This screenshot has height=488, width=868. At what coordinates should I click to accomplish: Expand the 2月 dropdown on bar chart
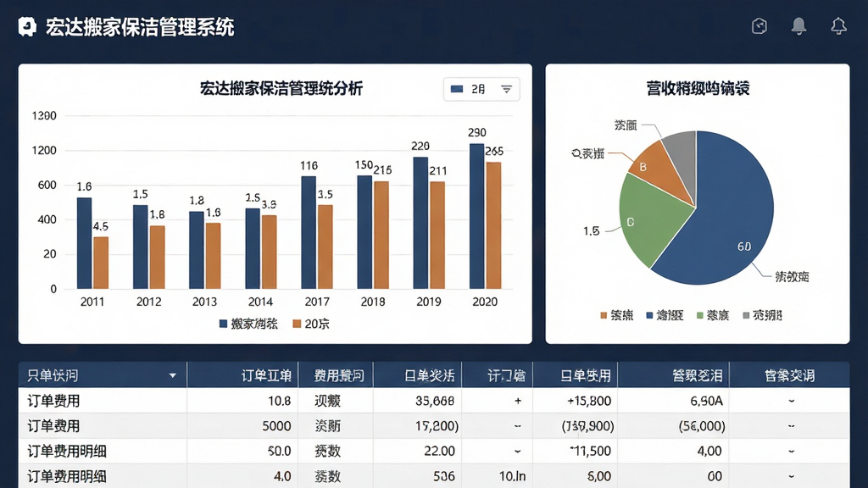[x=481, y=89]
